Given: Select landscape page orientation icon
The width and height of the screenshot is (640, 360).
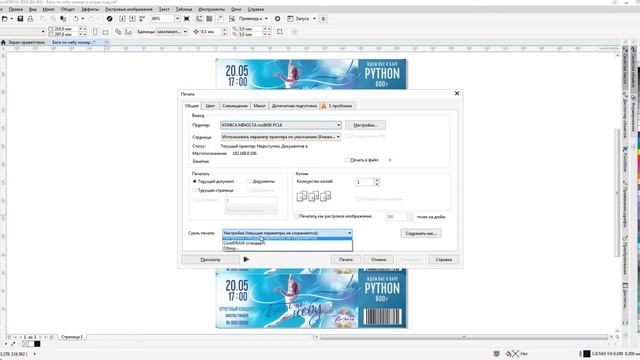Looking at the screenshot, I should click(x=106, y=32).
